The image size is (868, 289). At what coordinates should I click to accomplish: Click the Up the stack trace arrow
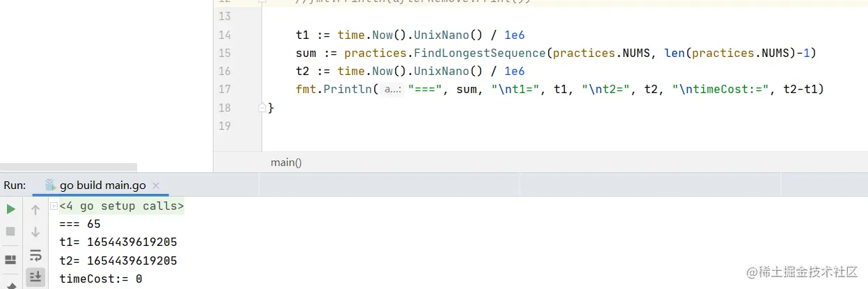35,209
